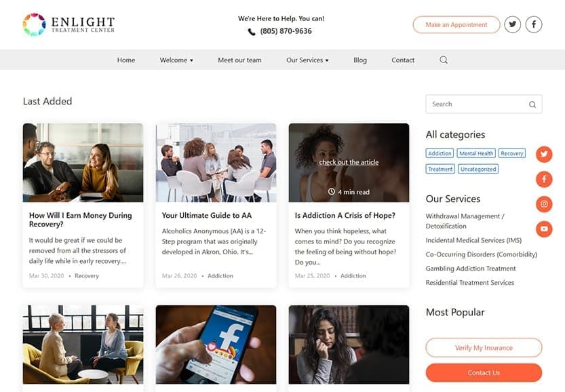Open the orange floating Facebook button
This screenshot has width=565, height=392.
[544, 179]
